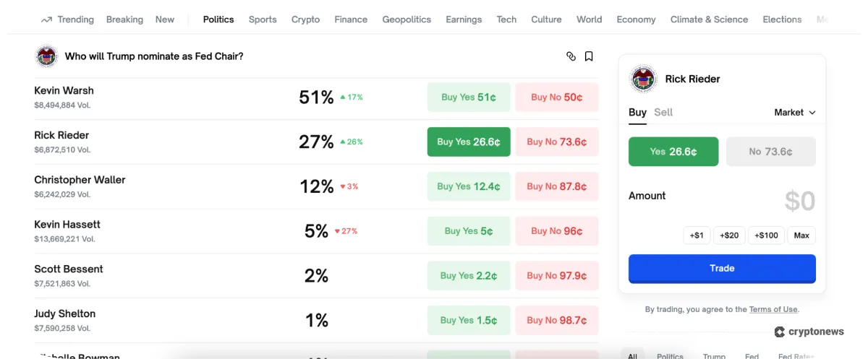Screen dimensions: 868x359
Task: Click the cryptonews logo watermark
Action: click(x=809, y=332)
